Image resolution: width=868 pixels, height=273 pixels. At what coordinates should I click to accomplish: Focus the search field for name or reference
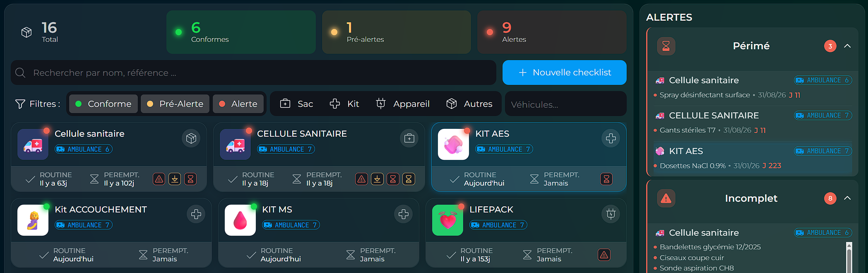click(253, 72)
